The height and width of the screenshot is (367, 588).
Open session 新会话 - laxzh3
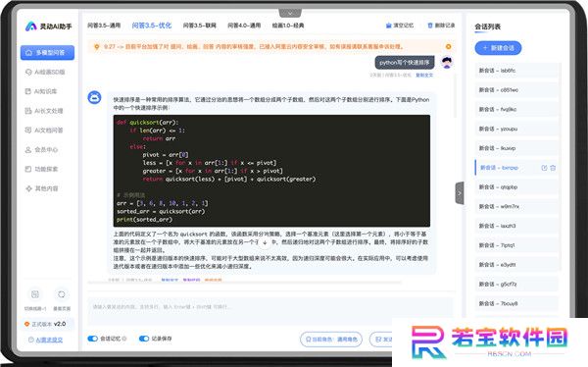pyautogui.click(x=516, y=226)
